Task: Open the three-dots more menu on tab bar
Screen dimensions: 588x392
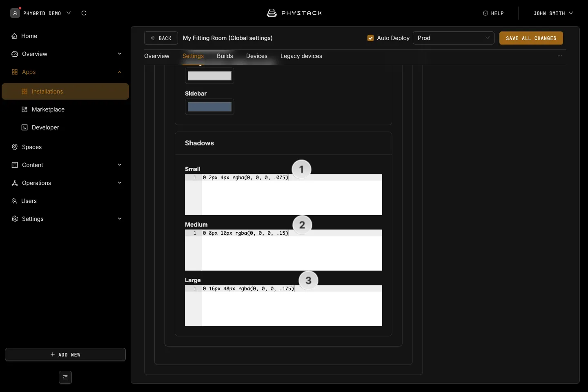Action: (x=560, y=56)
